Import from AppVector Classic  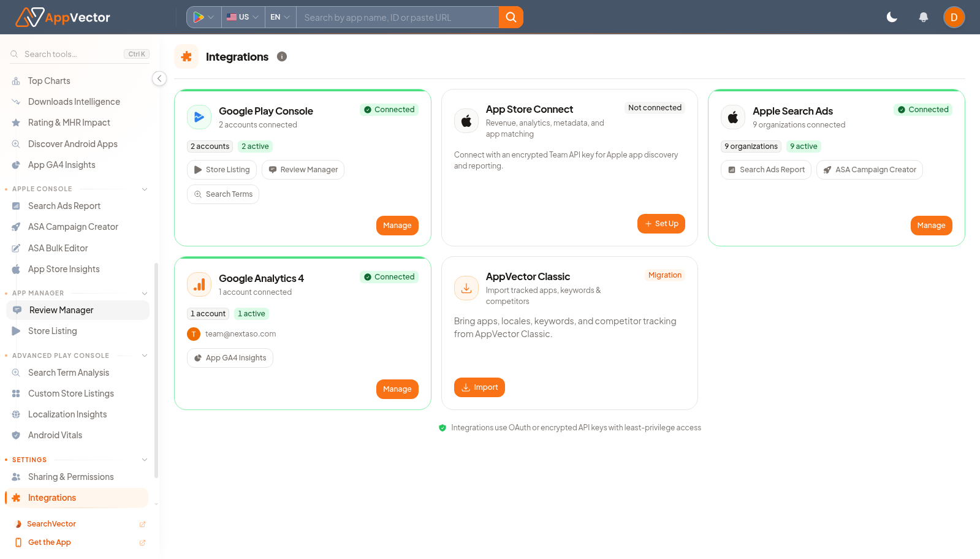pos(479,387)
